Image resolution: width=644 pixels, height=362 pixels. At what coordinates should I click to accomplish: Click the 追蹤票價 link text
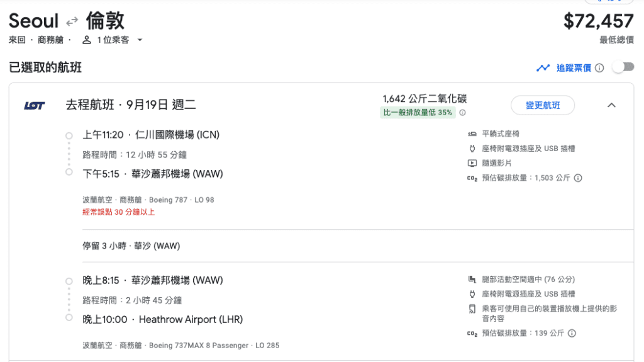[574, 68]
